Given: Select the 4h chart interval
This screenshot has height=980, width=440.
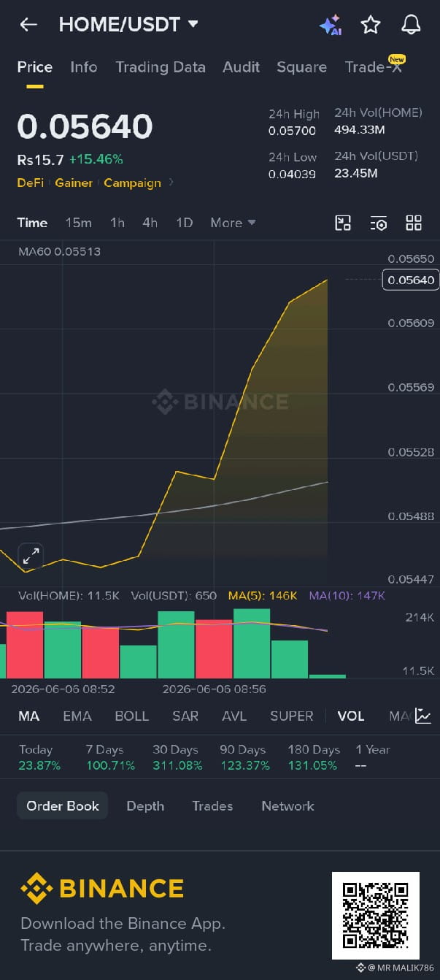Looking at the screenshot, I should point(150,223).
